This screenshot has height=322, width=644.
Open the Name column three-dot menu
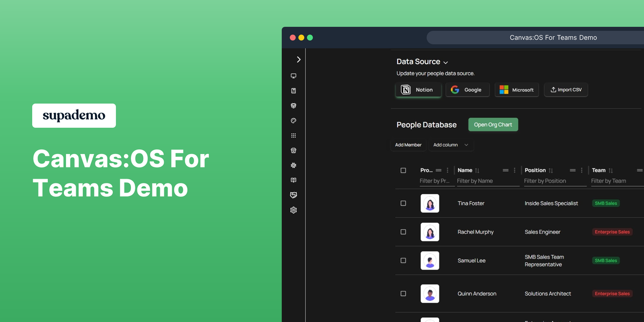click(515, 170)
